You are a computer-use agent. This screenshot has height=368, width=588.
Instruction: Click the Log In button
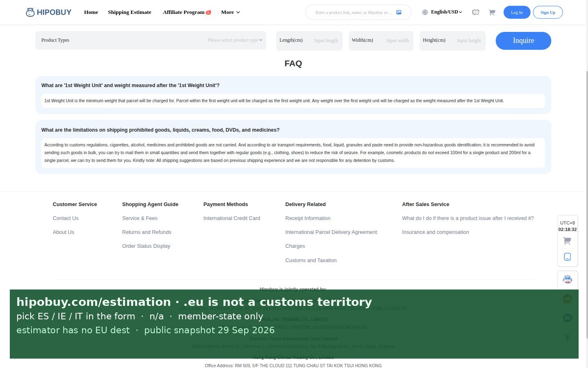click(517, 12)
